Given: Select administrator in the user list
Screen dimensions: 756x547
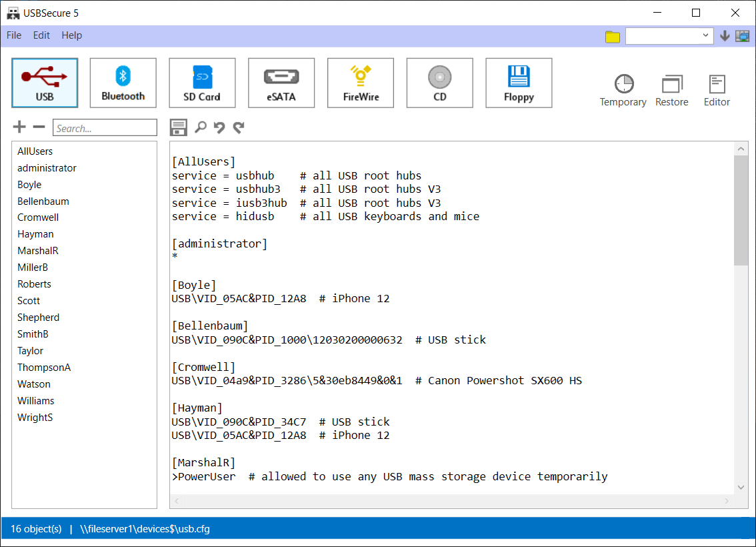Looking at the screenshot, I should (47, 168).
